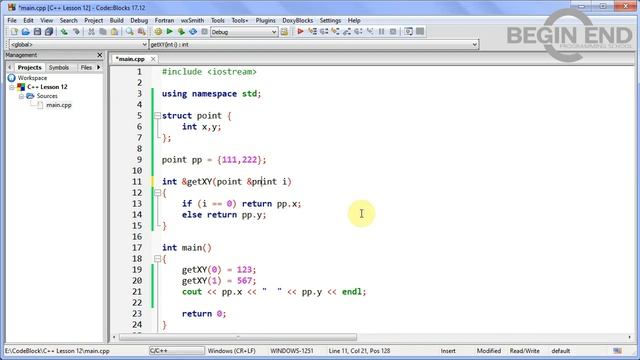Click the red Debug/Continue arrow icon
This screenshot has width=640, height=360.
[x=300, y=32]
